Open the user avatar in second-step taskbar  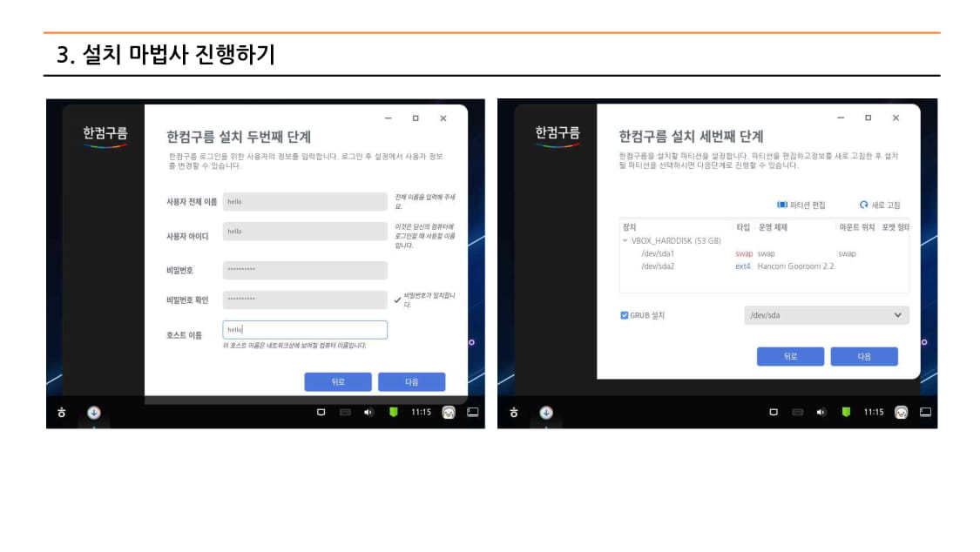448,412
